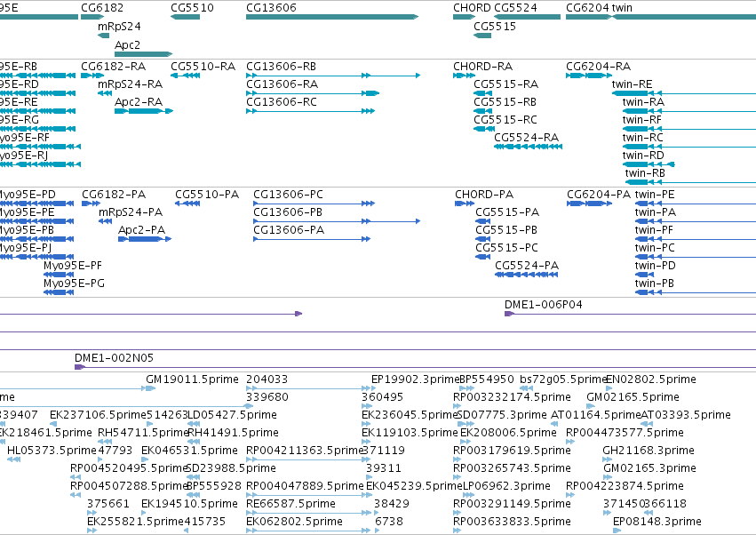This screenshot has height=535, width=756.
Task: Click the CHORD-PA protein feature
Action: pos(465,204)
